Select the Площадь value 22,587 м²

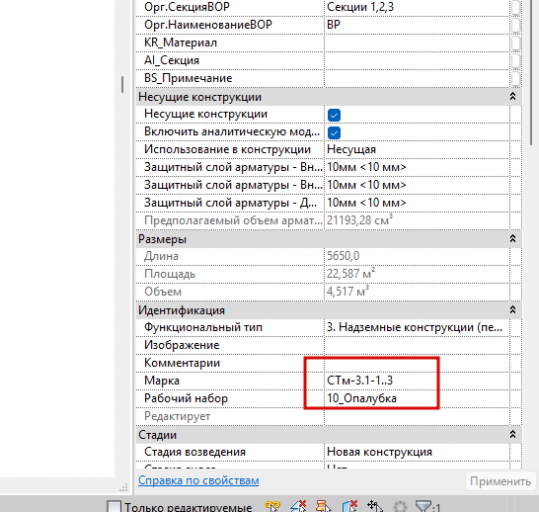click(x=417, y=274)
